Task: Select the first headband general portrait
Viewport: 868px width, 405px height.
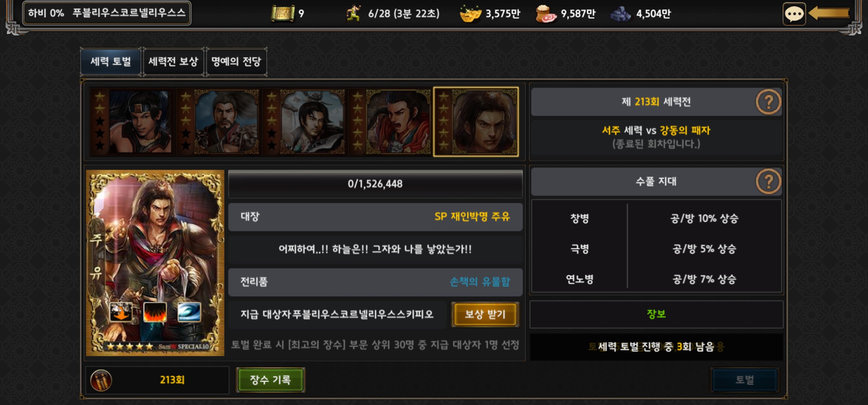Action: [133, 122]
